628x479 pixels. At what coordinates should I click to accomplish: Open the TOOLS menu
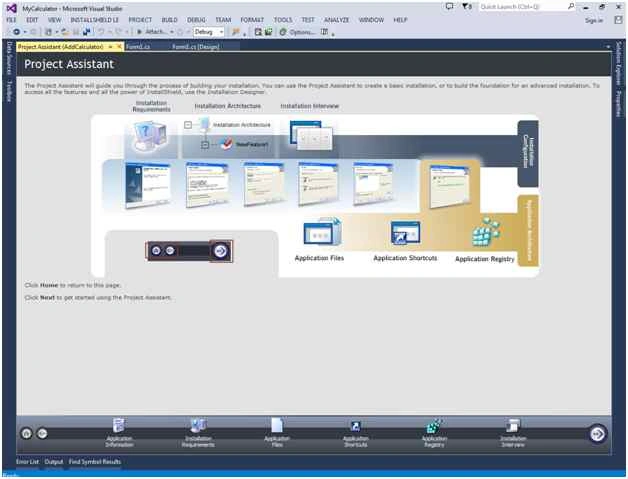coord(283,20)
